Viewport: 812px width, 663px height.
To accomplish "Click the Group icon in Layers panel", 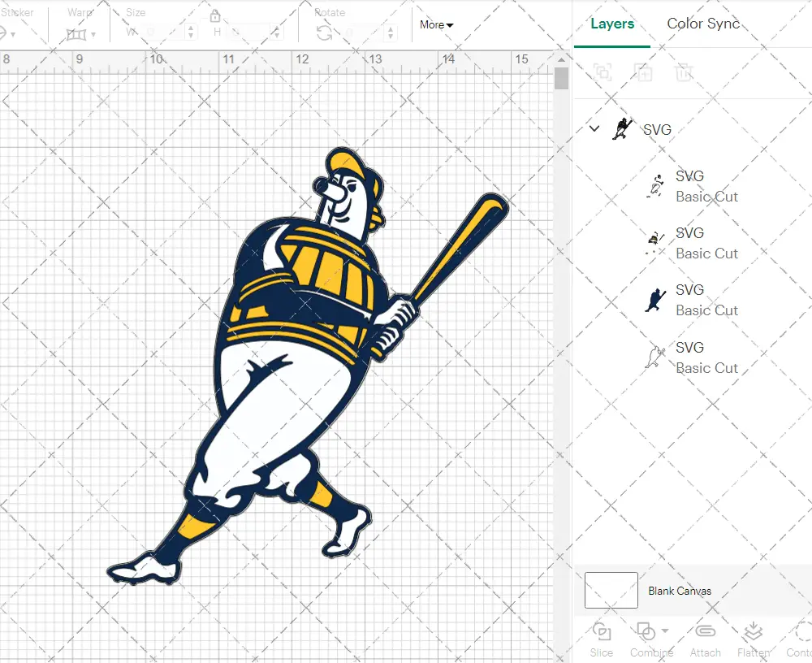I will (603, 72).
